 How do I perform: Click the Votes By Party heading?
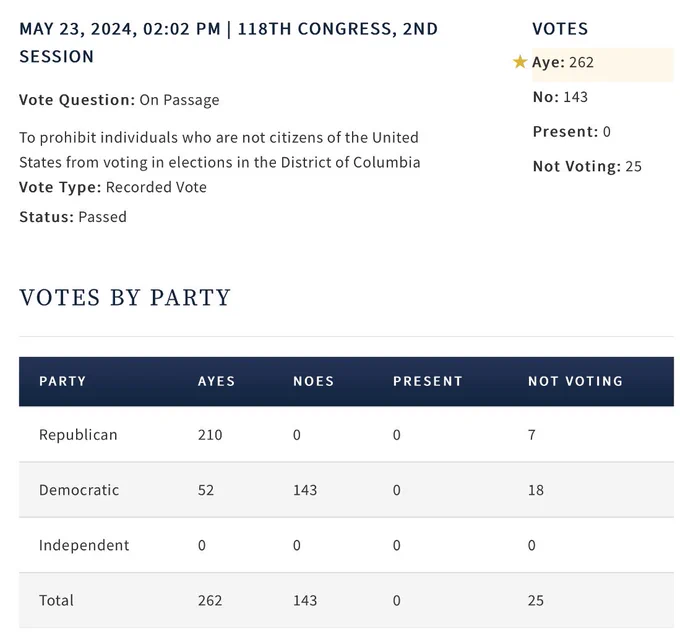tap(125, 298)
